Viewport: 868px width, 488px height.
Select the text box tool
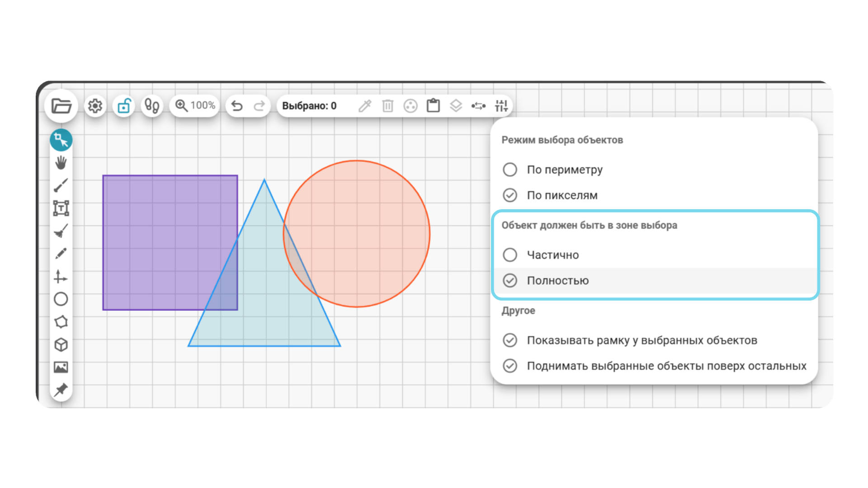[x=61, y=208]
